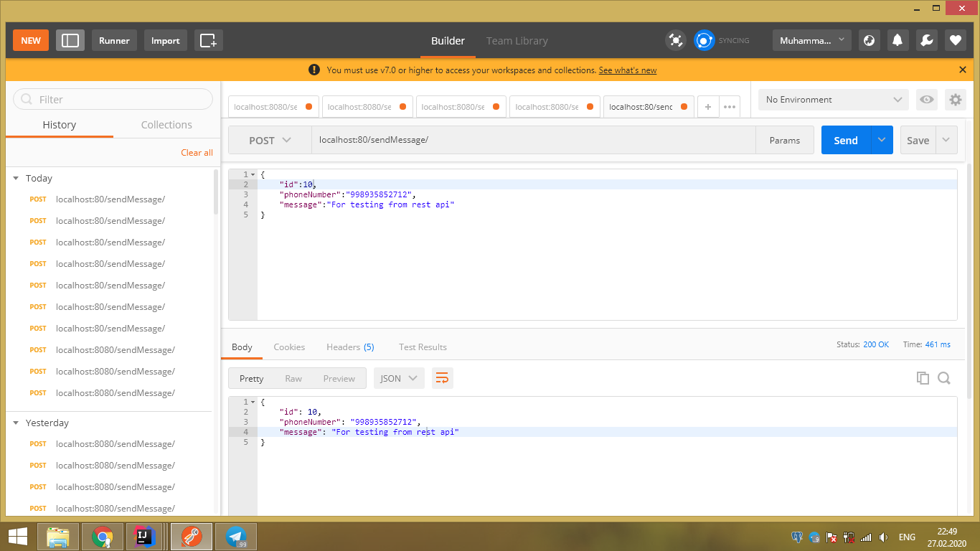Click the warning icon in the banner
Viewport: 980px width, 551px height.
coord(314,70)
